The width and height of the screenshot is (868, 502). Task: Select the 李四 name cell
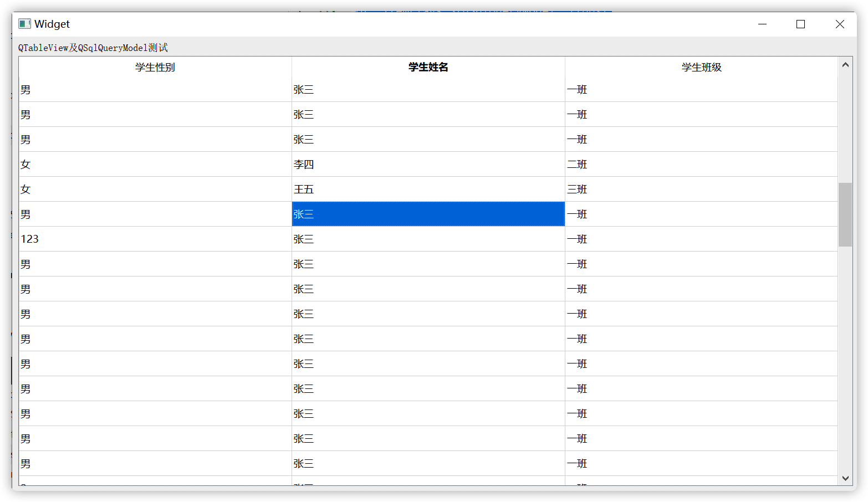coord(428,164)
